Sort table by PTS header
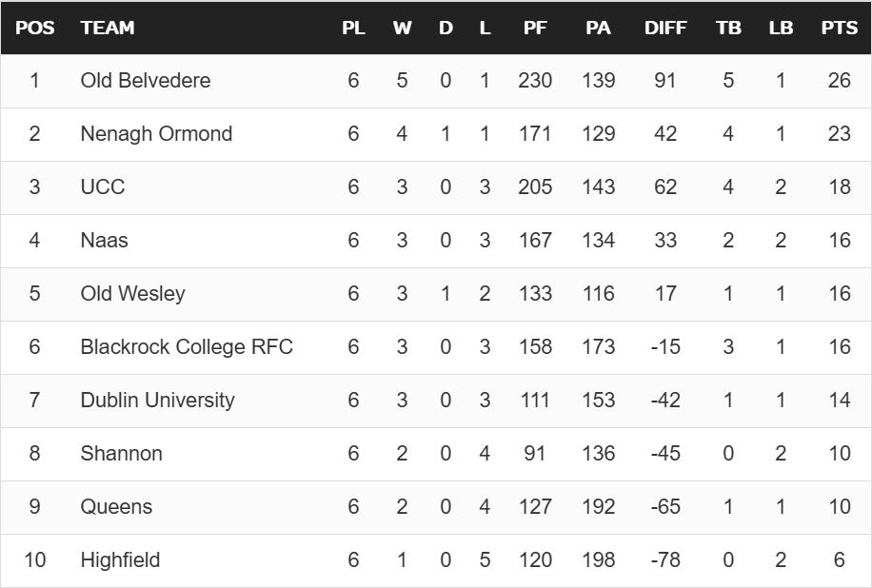Screen dimensions: 872x588 (839, 28)
